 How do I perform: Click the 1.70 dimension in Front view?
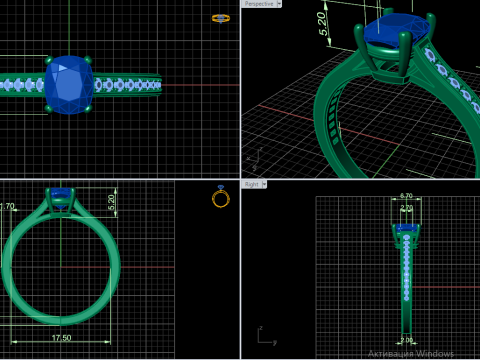7,206
